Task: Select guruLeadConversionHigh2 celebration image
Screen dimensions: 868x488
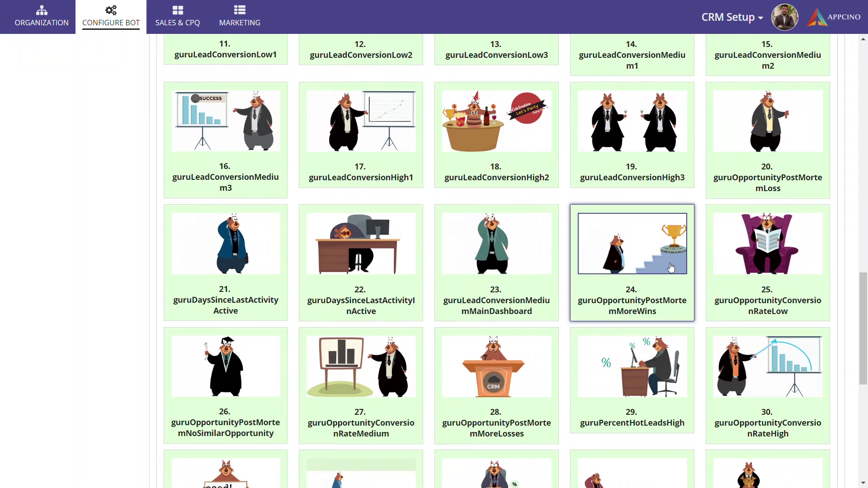Action: 496,121
